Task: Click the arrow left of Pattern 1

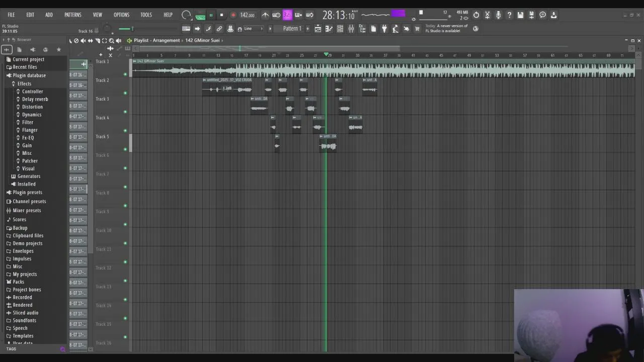Action: point(270,29)
